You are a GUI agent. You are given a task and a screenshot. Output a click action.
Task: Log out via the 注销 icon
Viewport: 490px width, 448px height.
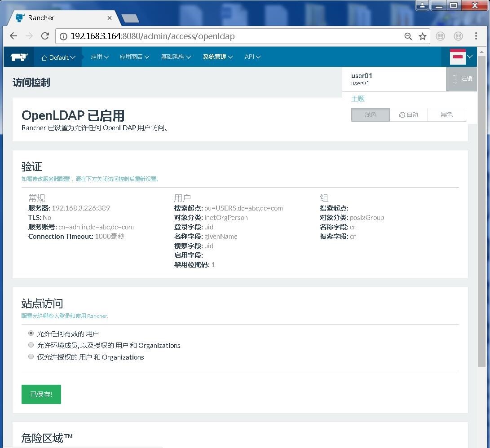pos(462,79)
